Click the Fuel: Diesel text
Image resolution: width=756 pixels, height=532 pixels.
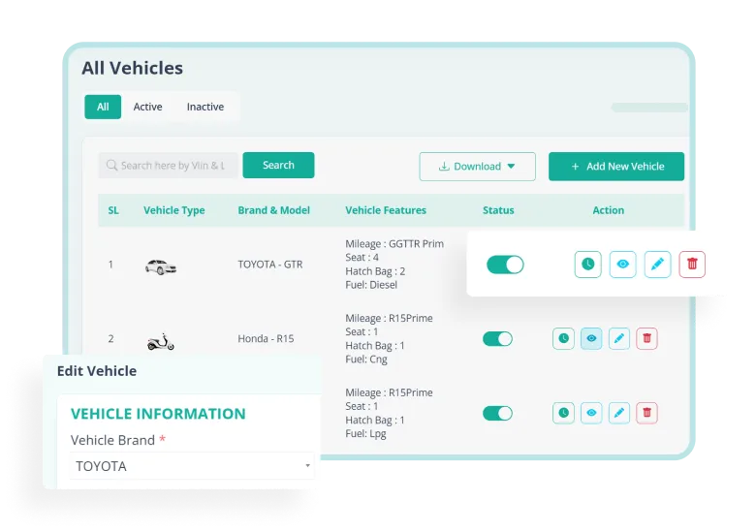coord(371,285)
